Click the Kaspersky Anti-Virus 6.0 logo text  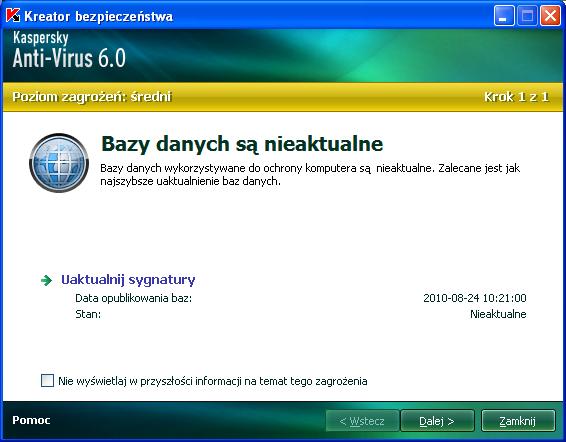coord(69,50)
